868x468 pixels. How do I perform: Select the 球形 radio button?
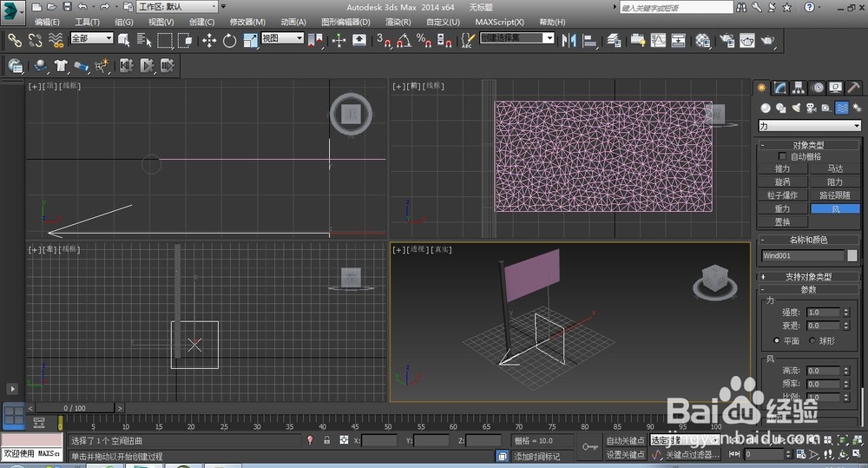tap(812, 340)
